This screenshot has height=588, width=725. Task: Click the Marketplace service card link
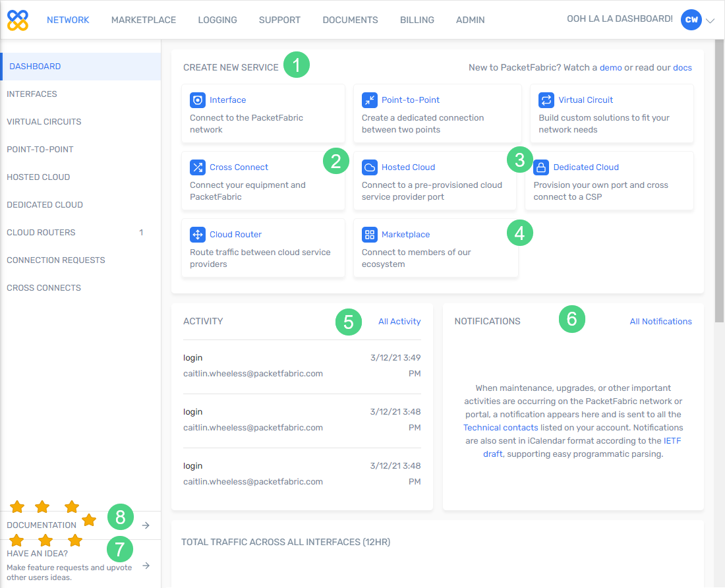(x=405, y=235)
